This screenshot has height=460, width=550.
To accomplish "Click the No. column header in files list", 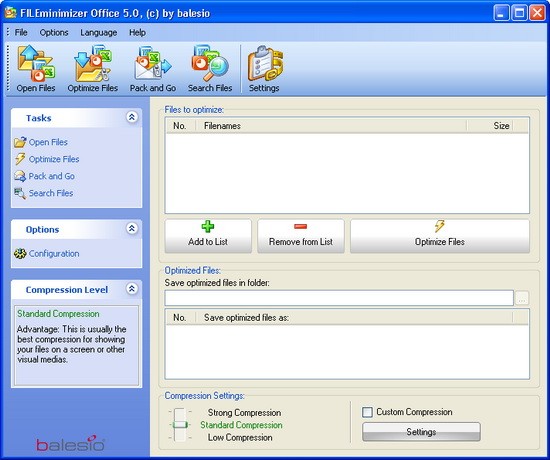I will pos(180,126).
